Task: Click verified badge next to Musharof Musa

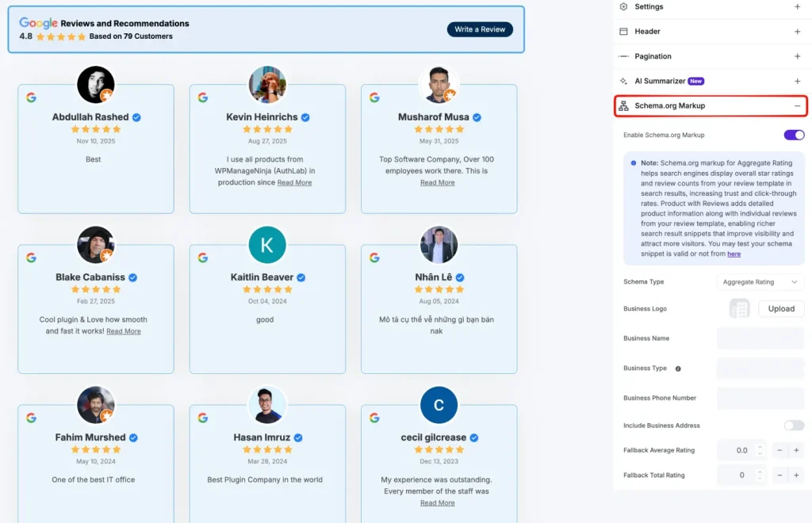Action: coord(477,117)
